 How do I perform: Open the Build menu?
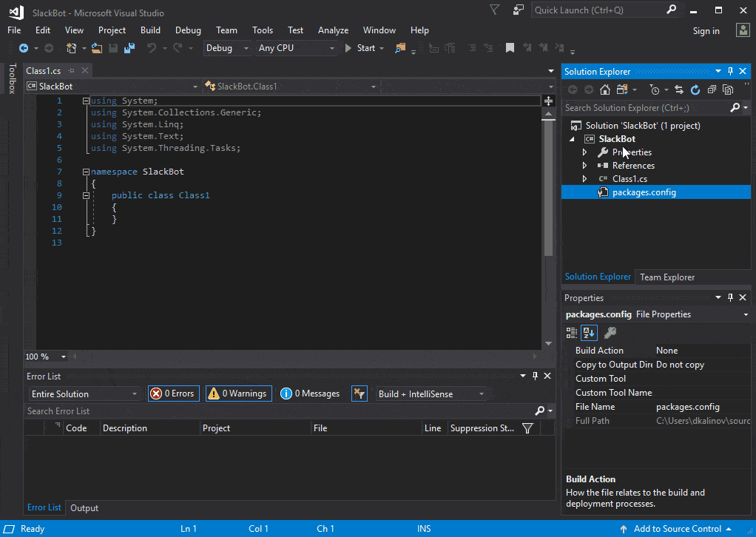(x=150, y=30)
